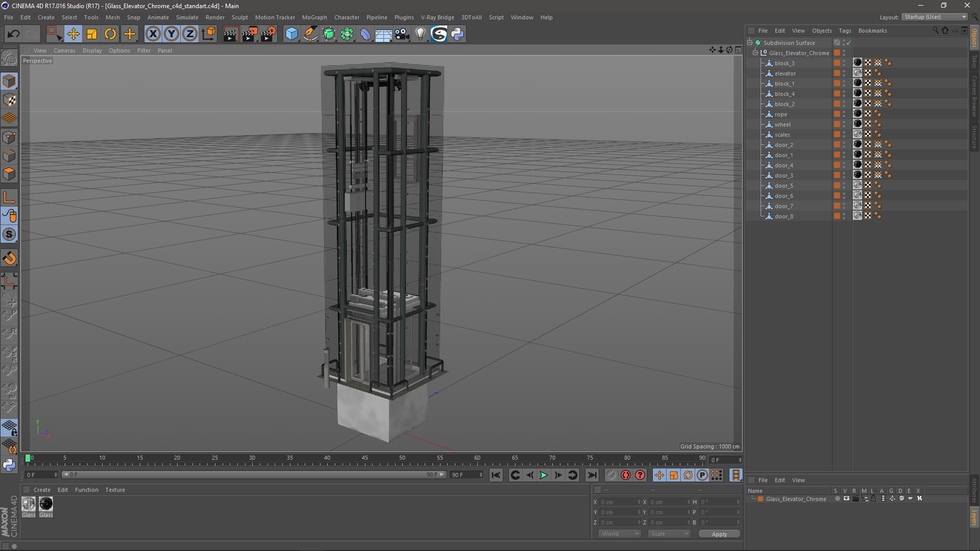Toggle the viewport maximize icon
This screenshot has height=551, width=980.
[x=738, y=50]
